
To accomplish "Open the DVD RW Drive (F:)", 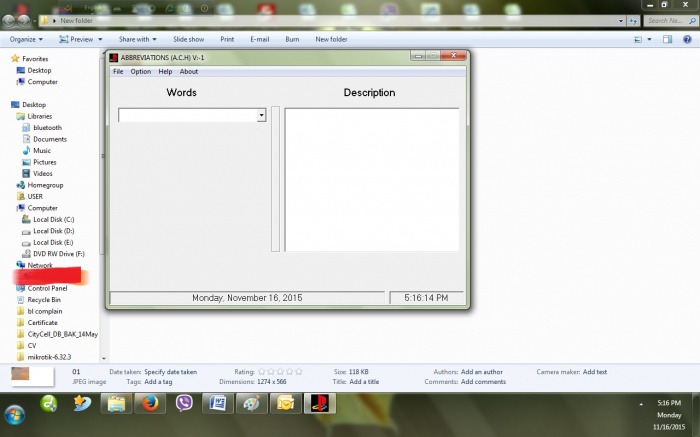I will click(58, 254).
